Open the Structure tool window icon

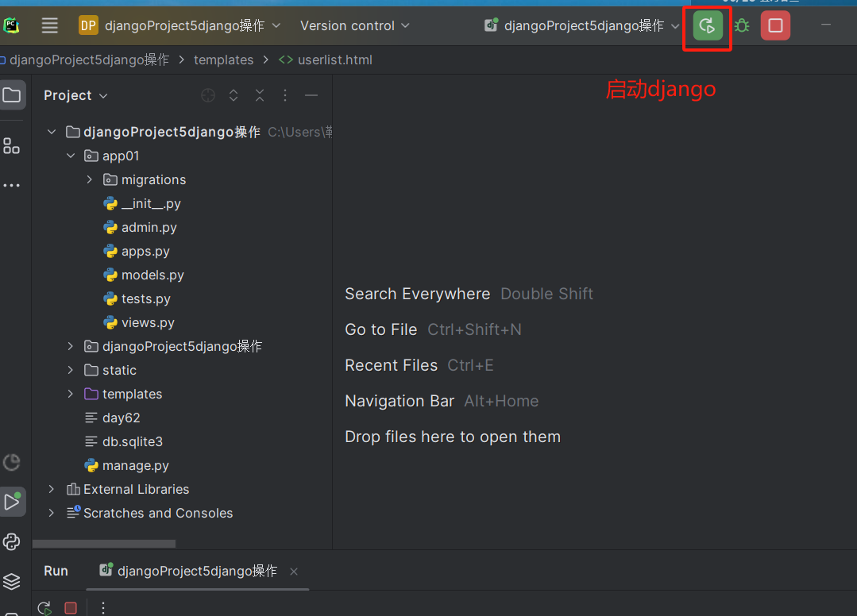(11, 146)
